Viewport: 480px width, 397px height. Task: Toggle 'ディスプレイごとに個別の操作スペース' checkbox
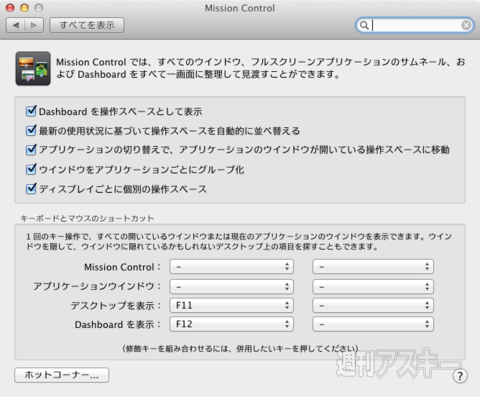(31, 188)
